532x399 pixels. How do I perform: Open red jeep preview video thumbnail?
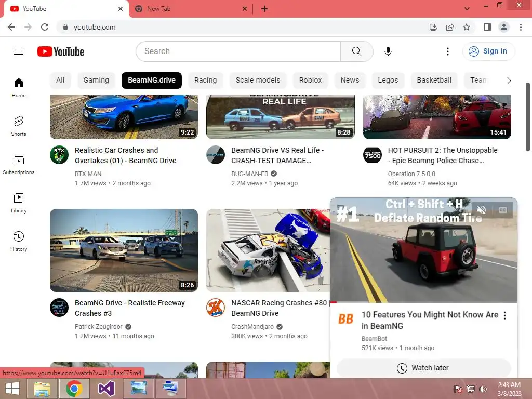[424, 250]
